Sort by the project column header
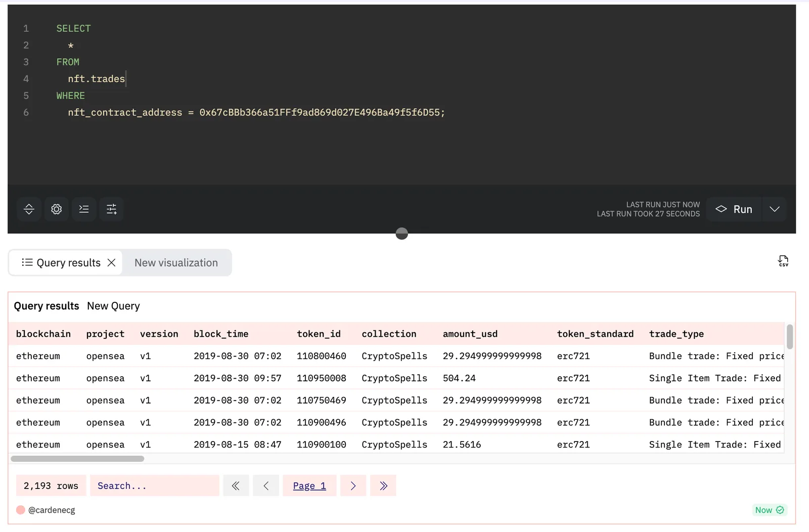This screenshot has width=809, height=532. pos(105,334)
